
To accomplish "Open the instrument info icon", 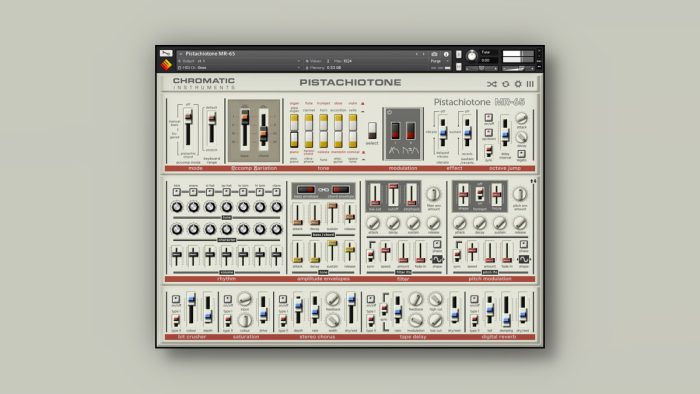I will [x=446, y=54].
